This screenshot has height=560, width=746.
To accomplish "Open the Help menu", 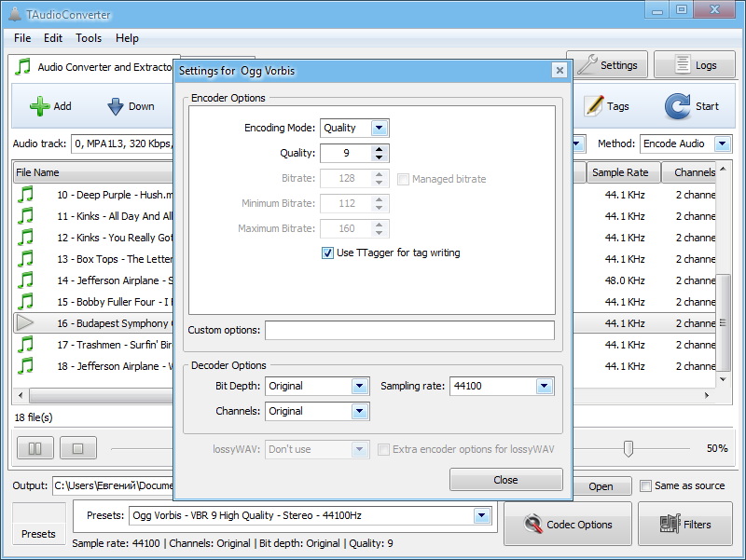I will [x=127, y=38].
